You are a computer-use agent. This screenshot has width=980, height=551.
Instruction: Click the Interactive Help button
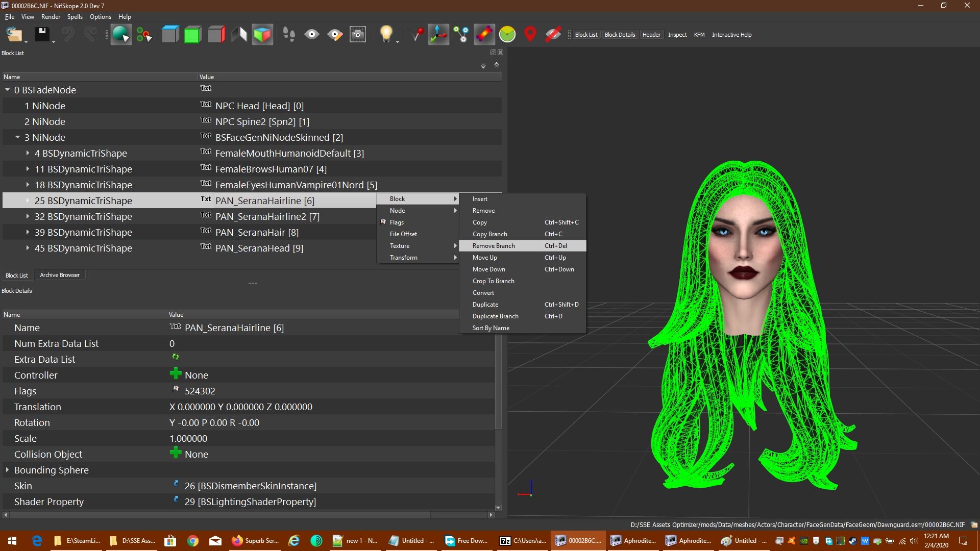731,35
